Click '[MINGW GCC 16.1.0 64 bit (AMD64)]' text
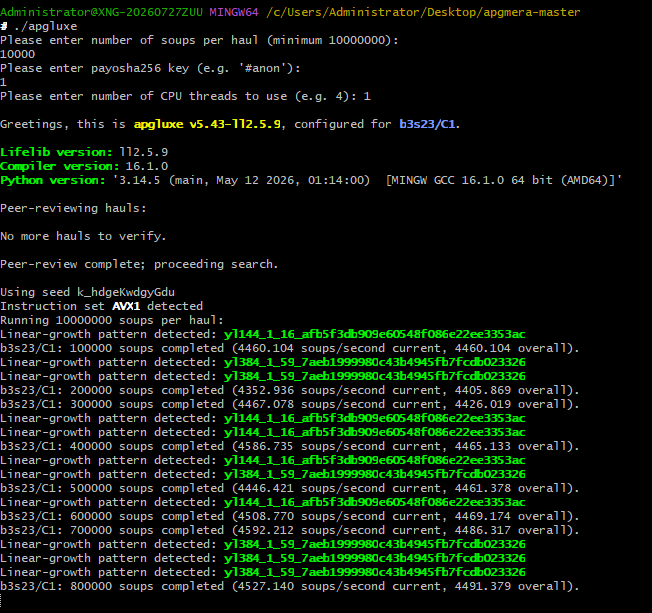 pyautogui.click(x=500, y=180)
